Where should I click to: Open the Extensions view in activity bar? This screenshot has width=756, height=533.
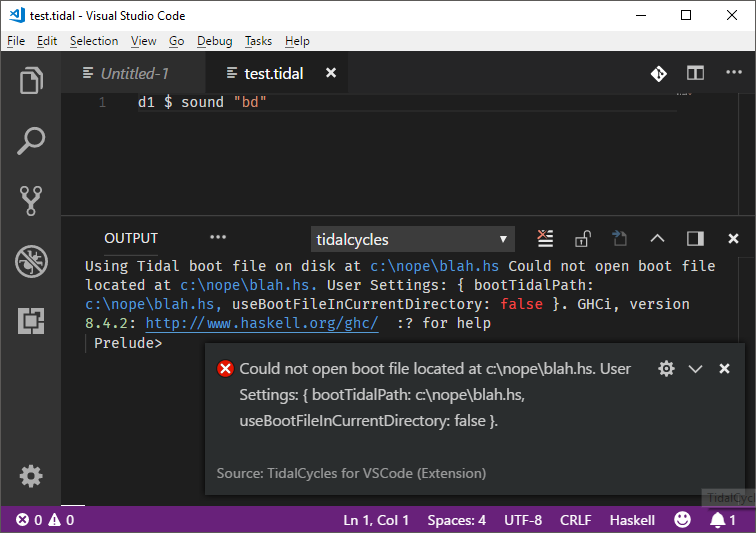click(x=31, y=321)
